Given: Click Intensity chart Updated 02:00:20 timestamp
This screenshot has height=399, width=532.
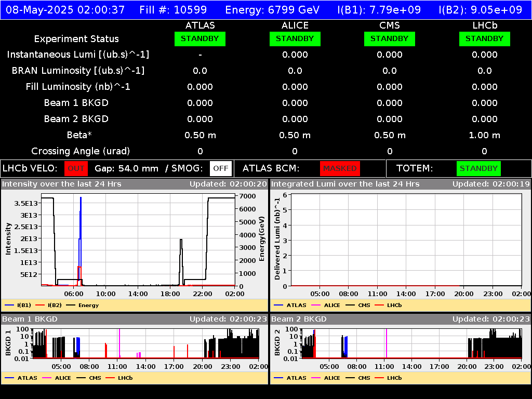Looking at the screenshot, I should pos(229,184).
